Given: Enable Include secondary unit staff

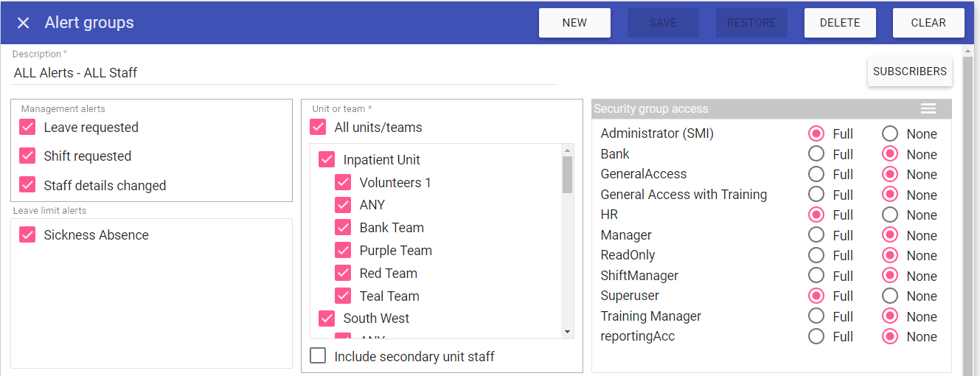Looking at the screenshot, I should (x=319, y=357).
